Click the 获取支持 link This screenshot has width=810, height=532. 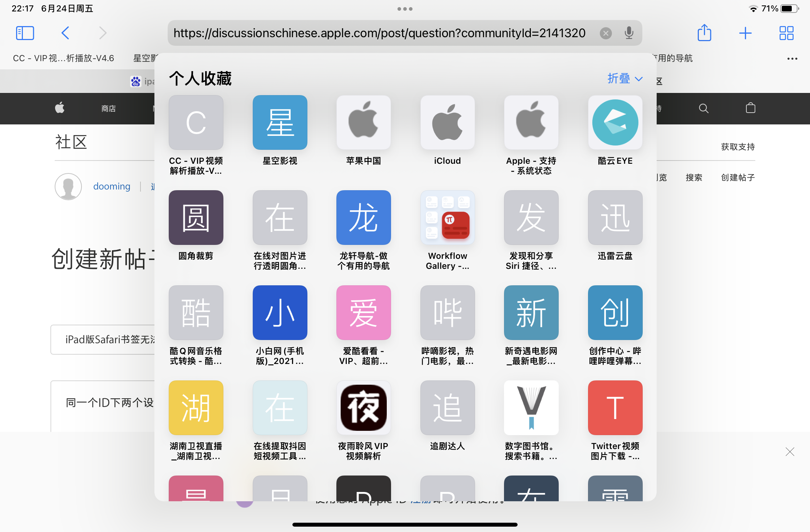(737, 147)
